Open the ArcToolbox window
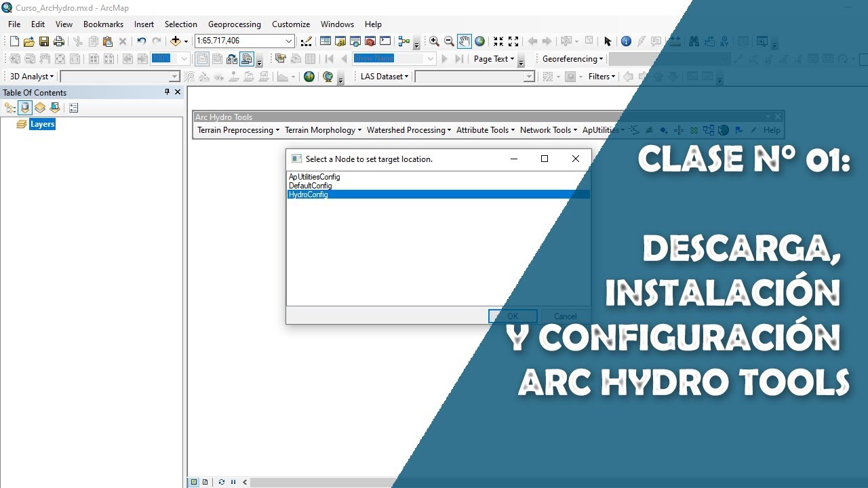868x488 pixels. coord(370,41)
